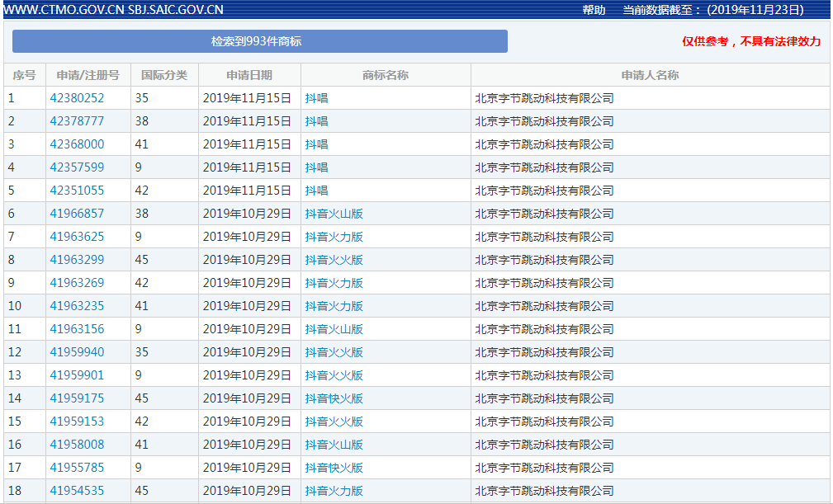The width and height of the screenshot is (833, 504).
Task: Open application number 41958008
Action: coord(77,445)
